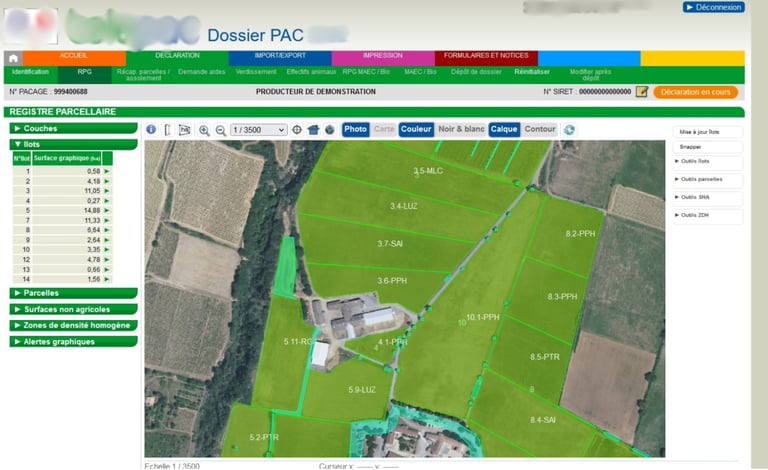Click the Snapper button

click(x=708, y=147)
